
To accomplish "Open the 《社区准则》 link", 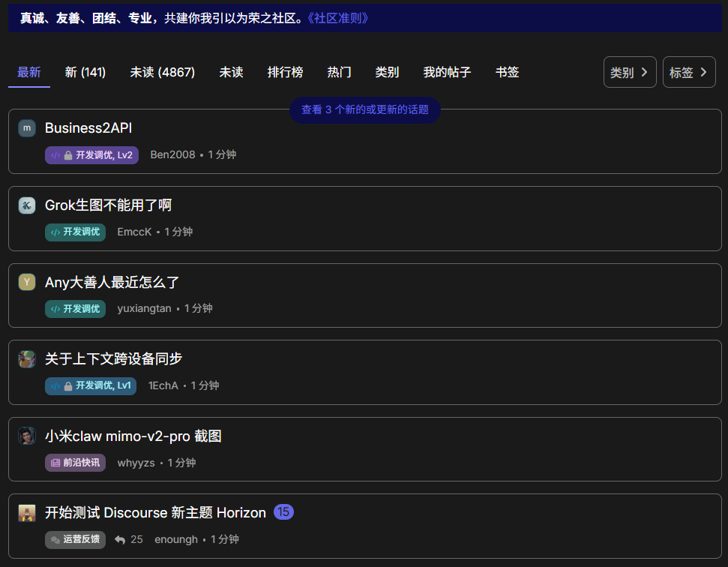I will click(x=337, y=18).
